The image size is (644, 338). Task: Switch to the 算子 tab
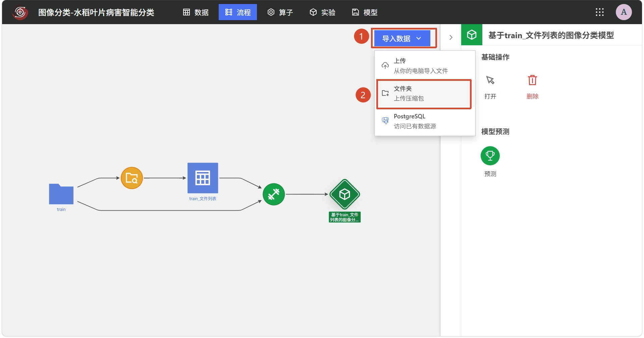pyautogui.click(x=280, y=12)
